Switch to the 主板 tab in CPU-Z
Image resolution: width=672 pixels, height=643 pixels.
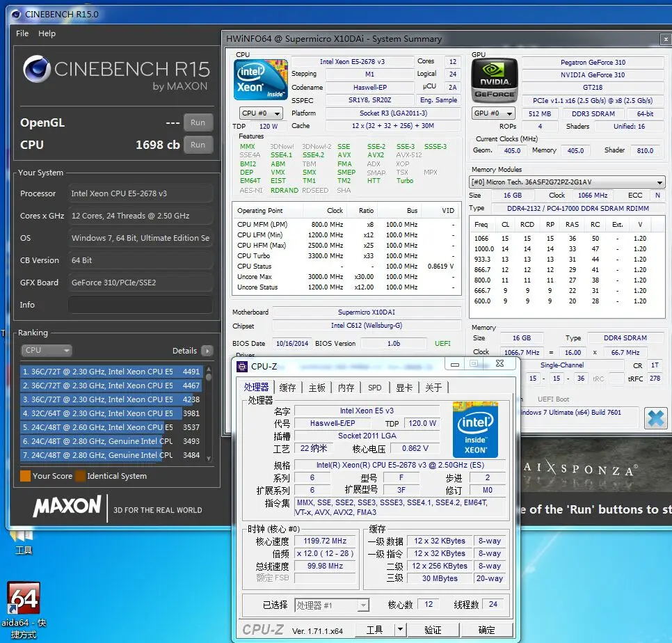[x=317, y=388]
